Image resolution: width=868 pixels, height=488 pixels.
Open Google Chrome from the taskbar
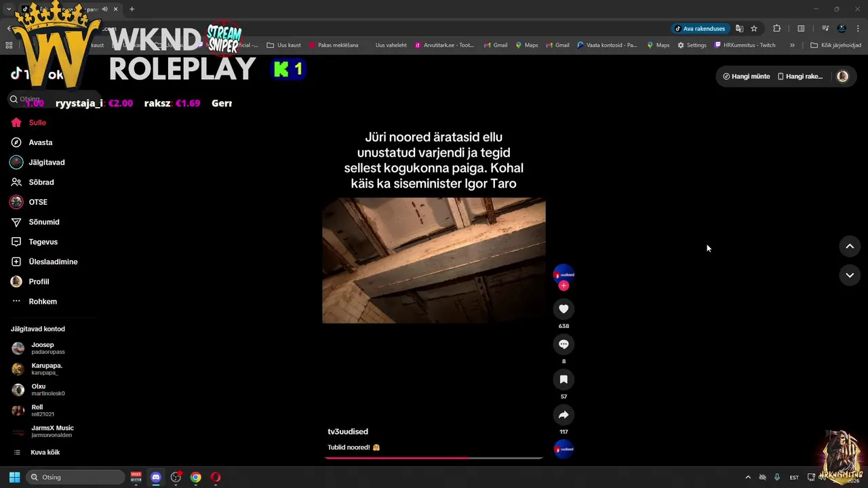pyautogui.click(x=195, y=477)
